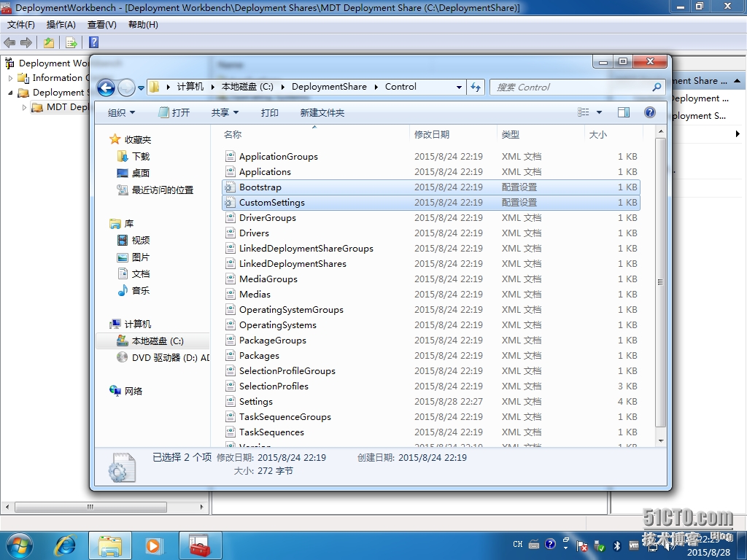Select 桌面 in favorites sidebar
The height and width of the screenshot is (560, 747).
click(133, 173)
